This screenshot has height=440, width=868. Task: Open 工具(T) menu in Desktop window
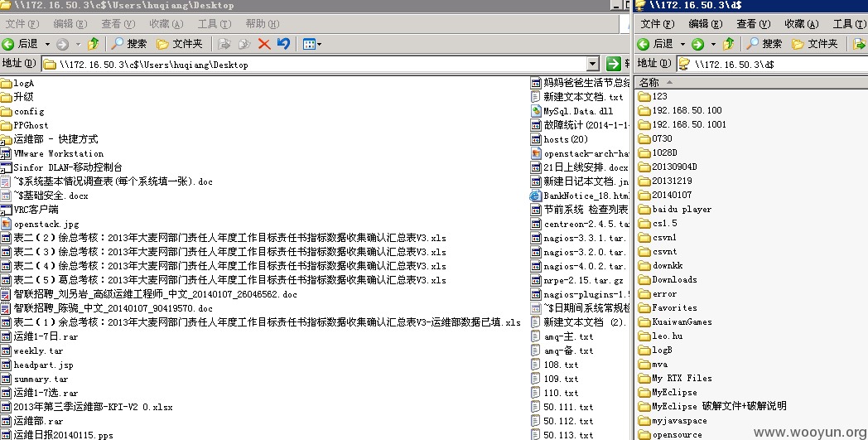click(215, 24)
